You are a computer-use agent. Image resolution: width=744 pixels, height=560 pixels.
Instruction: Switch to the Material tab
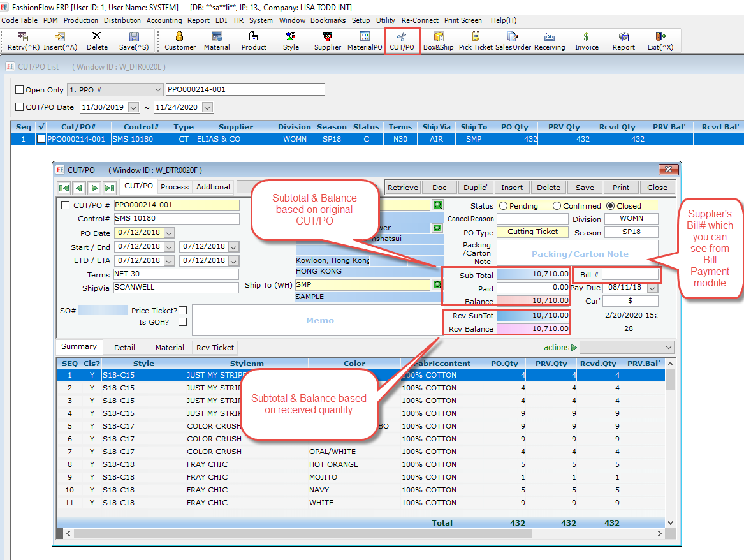[x=170, y=348]
